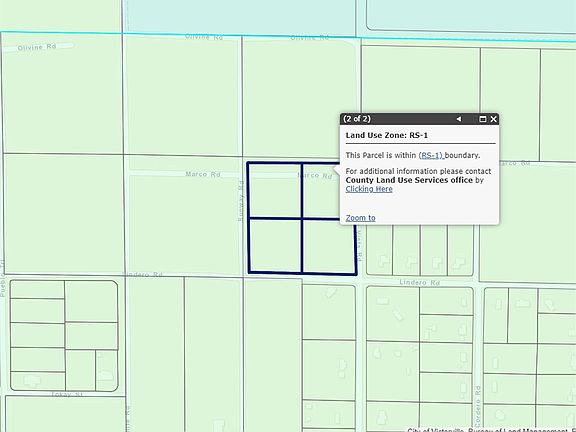Click the Olivine Rd label near map edge

coord(37,47)
